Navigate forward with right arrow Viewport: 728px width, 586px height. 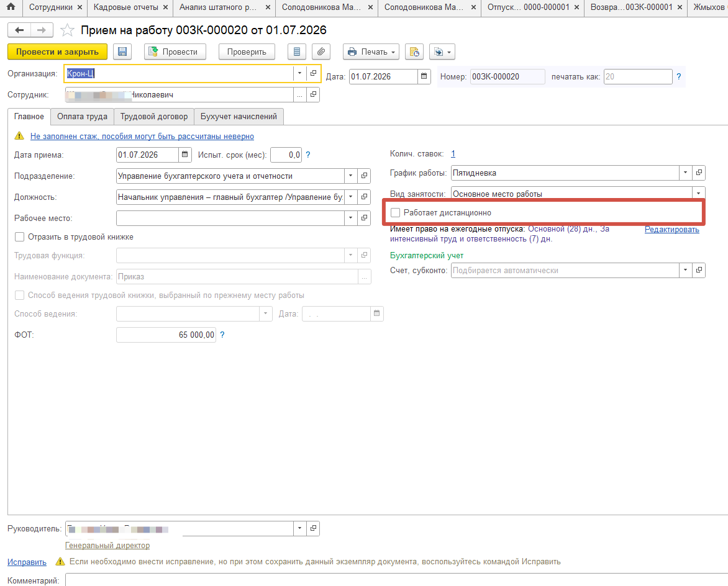(x=42, y=30)
